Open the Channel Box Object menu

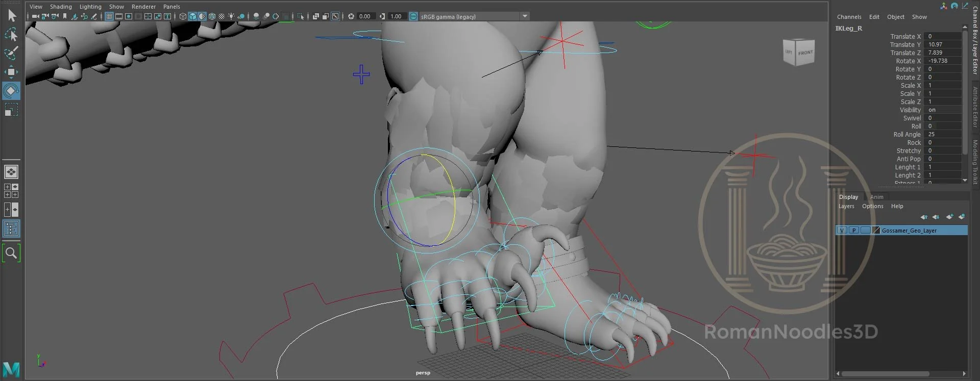pos(896,17)
